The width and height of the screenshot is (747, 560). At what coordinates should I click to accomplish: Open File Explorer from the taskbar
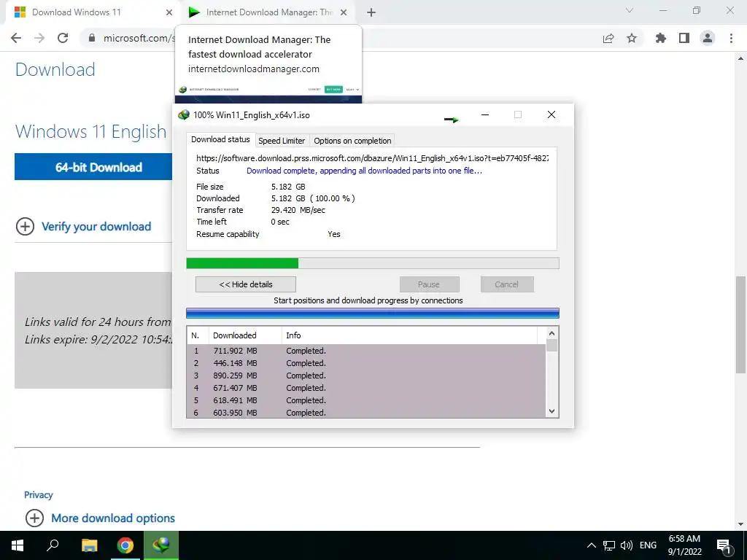pos(89,545)
